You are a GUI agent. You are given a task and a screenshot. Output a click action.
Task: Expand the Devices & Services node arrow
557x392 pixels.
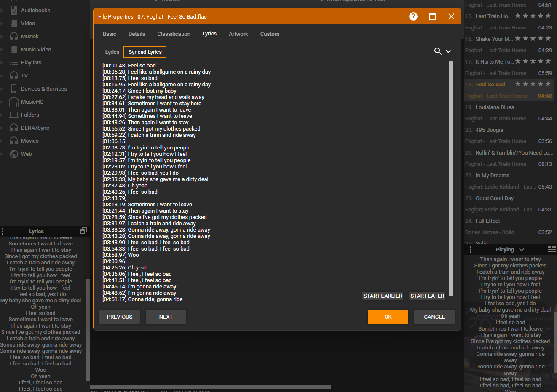[2, 88]
